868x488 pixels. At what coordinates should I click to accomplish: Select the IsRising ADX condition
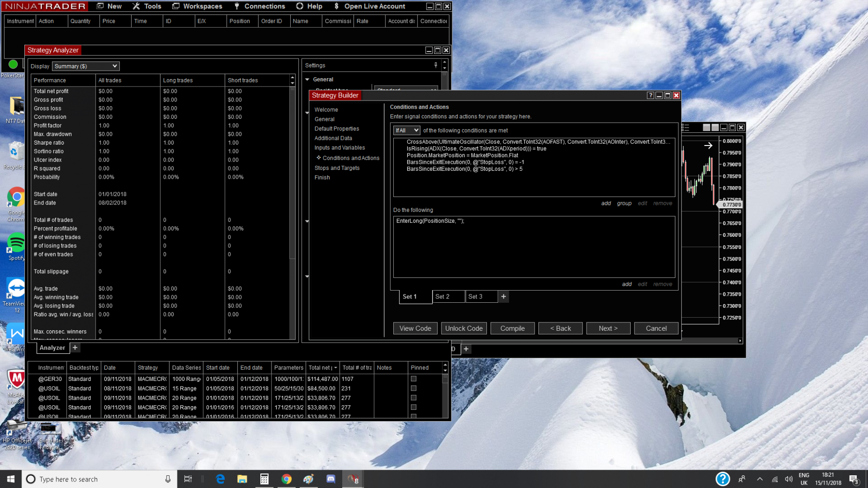(x=476, y=149)
